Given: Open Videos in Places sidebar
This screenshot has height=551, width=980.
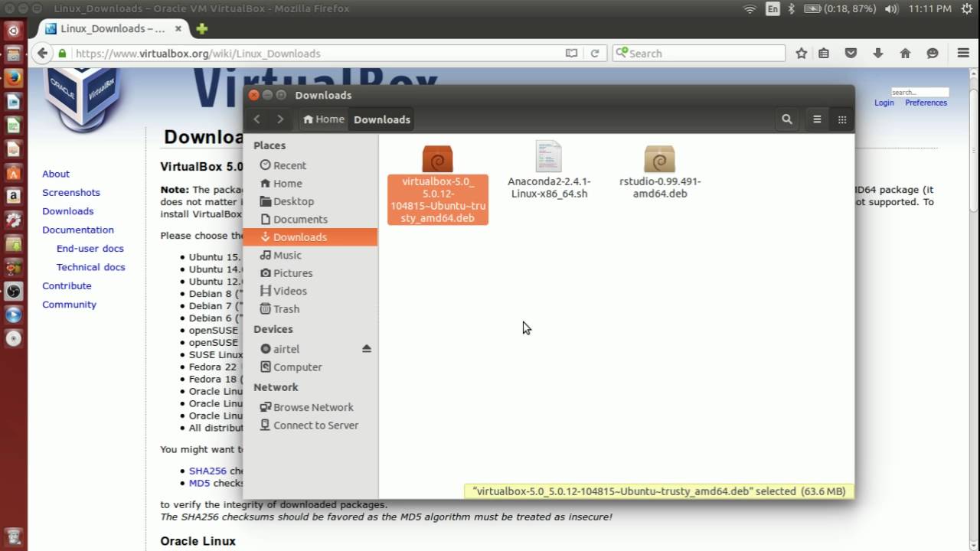Looking at the screenshot, I should [310, 291].
